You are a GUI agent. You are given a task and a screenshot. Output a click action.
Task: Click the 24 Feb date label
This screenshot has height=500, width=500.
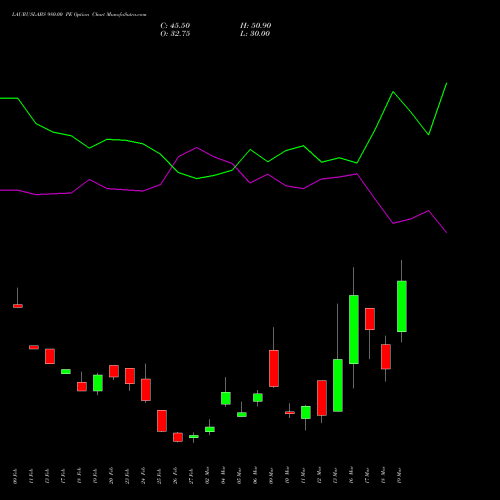143,476
